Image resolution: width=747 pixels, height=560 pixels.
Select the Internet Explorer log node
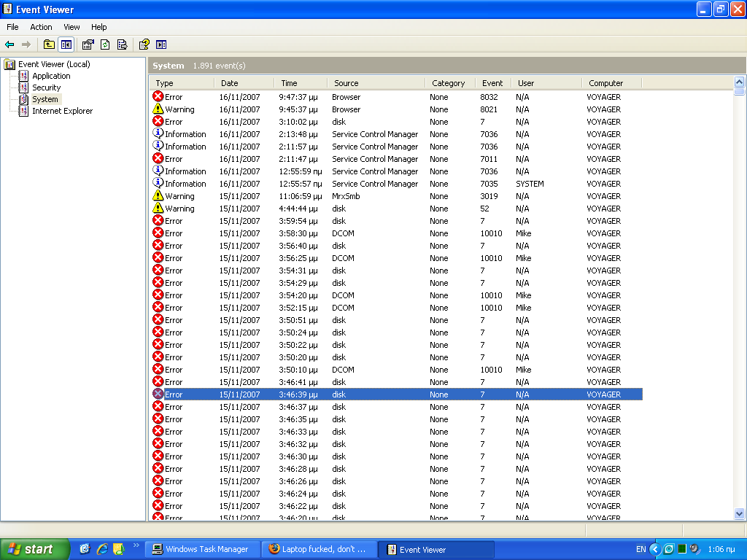click(x=62, y=111)
